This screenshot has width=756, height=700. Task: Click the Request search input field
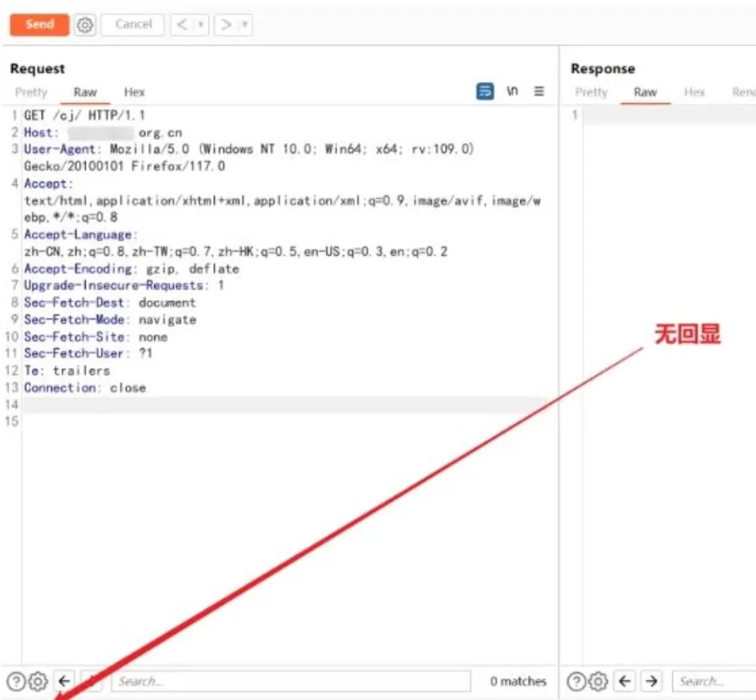(291, 682)
